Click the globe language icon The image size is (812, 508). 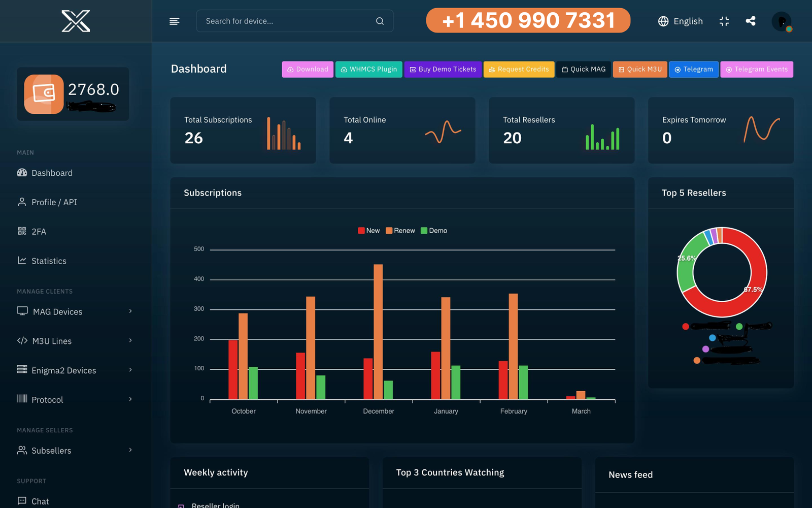(663, 21)
